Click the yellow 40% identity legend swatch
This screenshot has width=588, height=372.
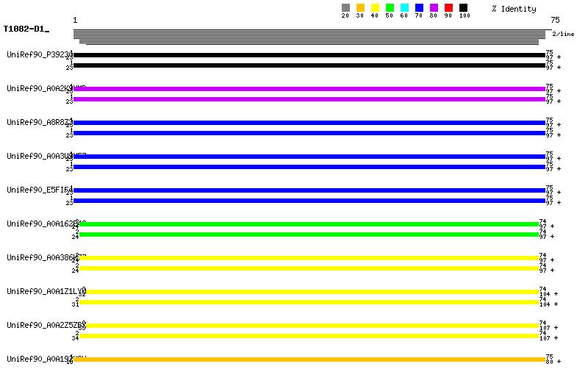click(x=375, y=8)
